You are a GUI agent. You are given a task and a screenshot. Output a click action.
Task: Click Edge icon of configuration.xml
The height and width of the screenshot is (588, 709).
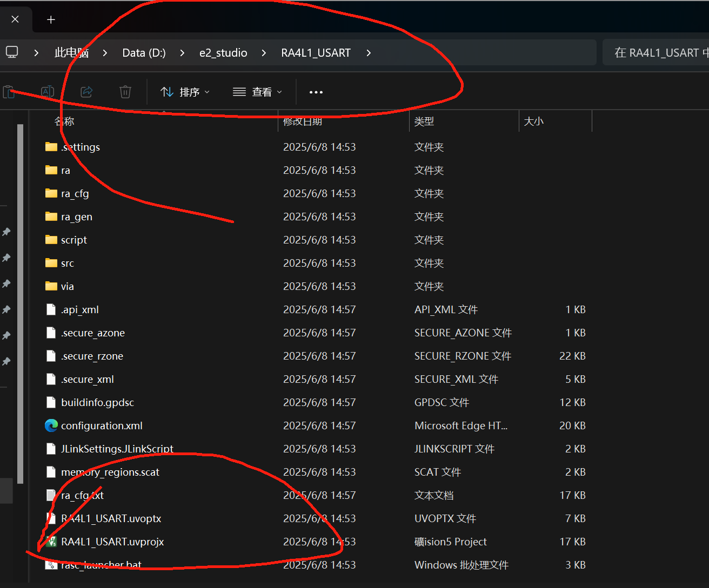click(x=51, y=425)
